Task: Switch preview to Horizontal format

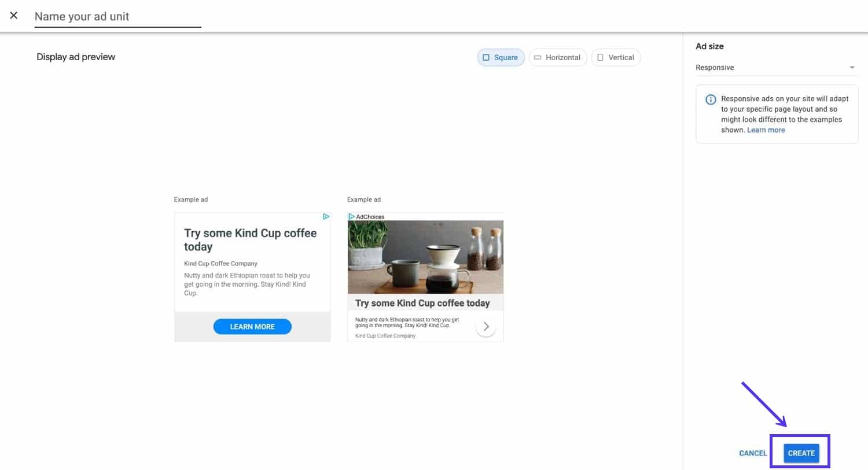Action: coord(557,57)
